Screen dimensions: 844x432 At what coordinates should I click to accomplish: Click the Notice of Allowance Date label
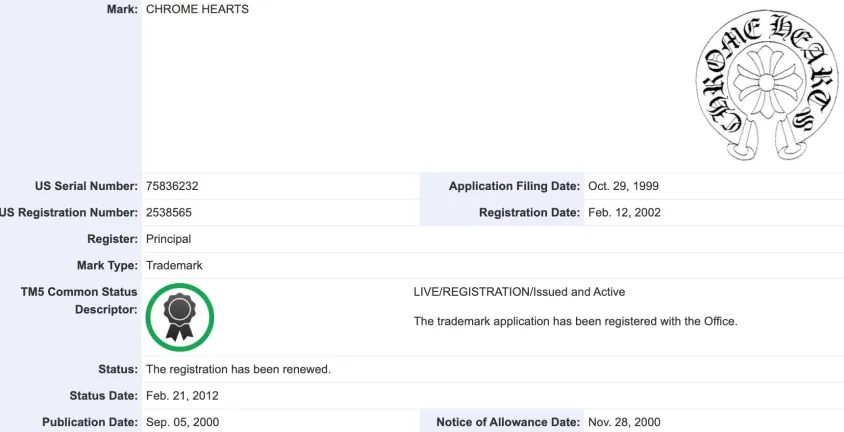(x=508, y=422)
